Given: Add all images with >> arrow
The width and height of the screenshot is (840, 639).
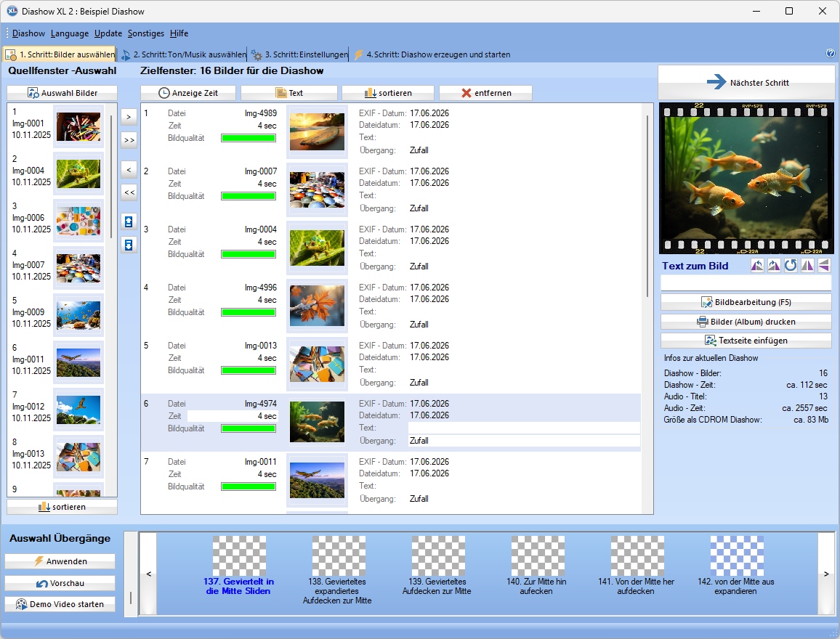Looking at the screenshot, I should tap(129, 140).
